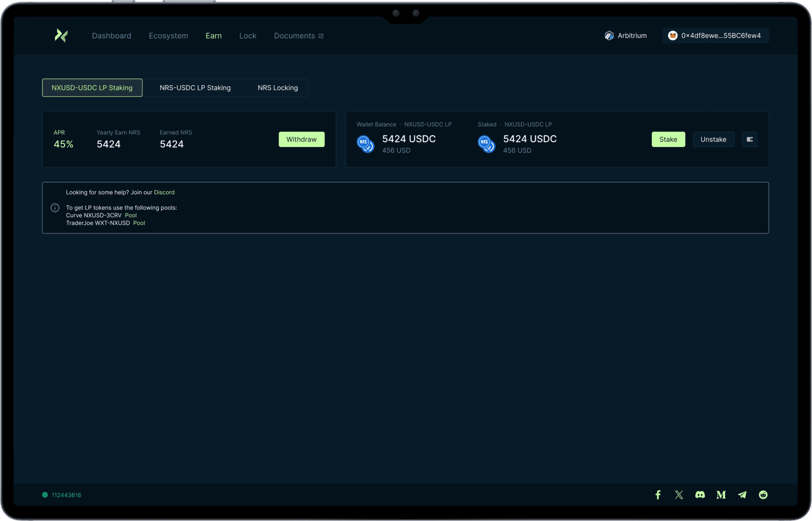
Task: Open the Telegram footer icon
Action: click(742, 494)
